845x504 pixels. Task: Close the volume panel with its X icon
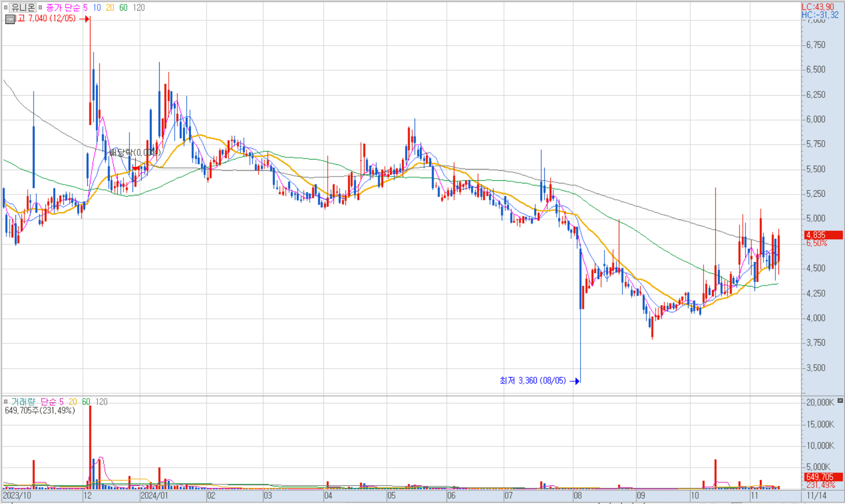[x=840, y=400]
